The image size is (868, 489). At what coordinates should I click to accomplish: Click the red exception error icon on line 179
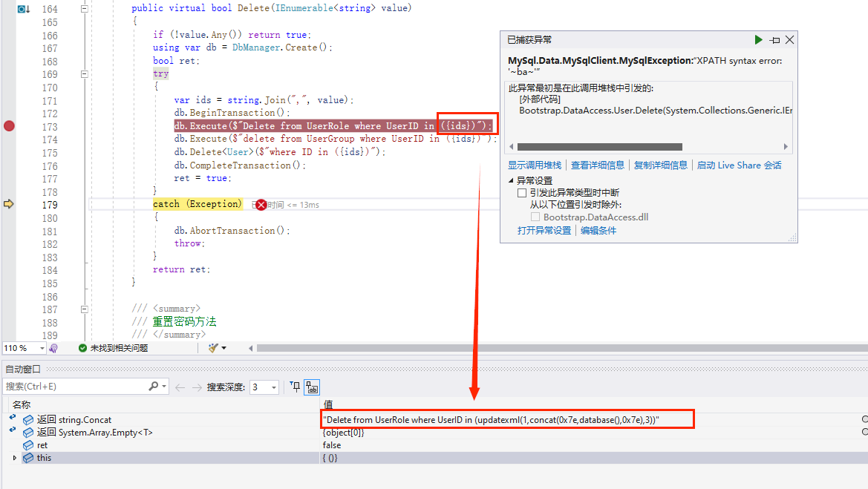[261, 205]
